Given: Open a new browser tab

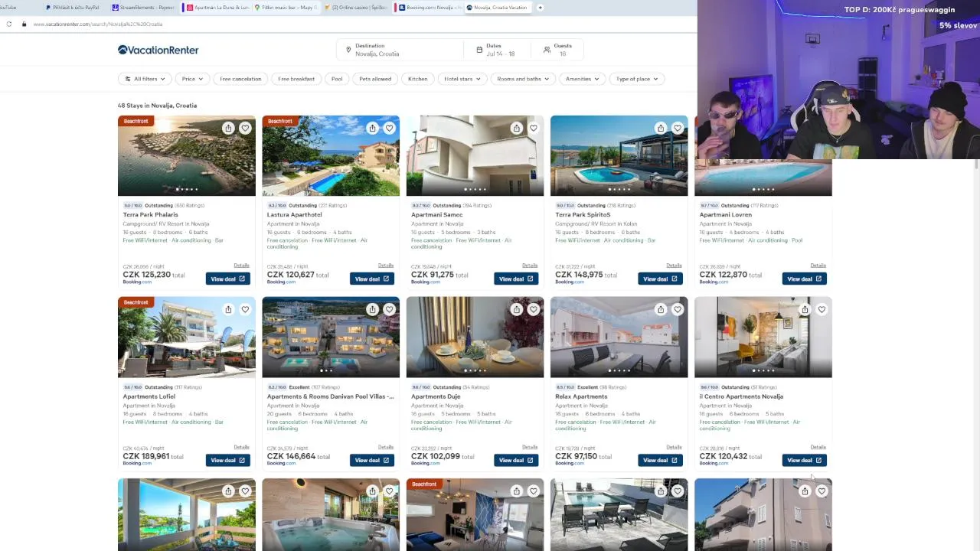Looking at the screenshot, I should click(x=540, y=8).
